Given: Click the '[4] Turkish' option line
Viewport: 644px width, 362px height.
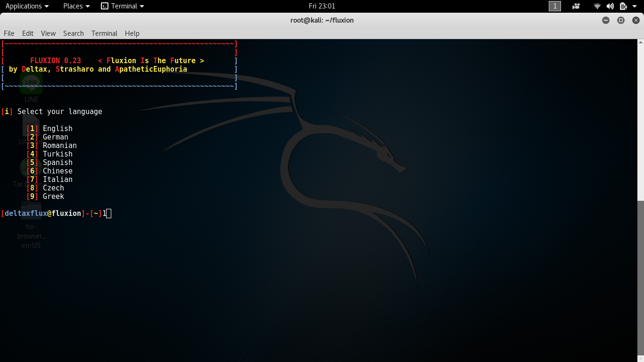Looking at the screenshot, I should (50, 154).
